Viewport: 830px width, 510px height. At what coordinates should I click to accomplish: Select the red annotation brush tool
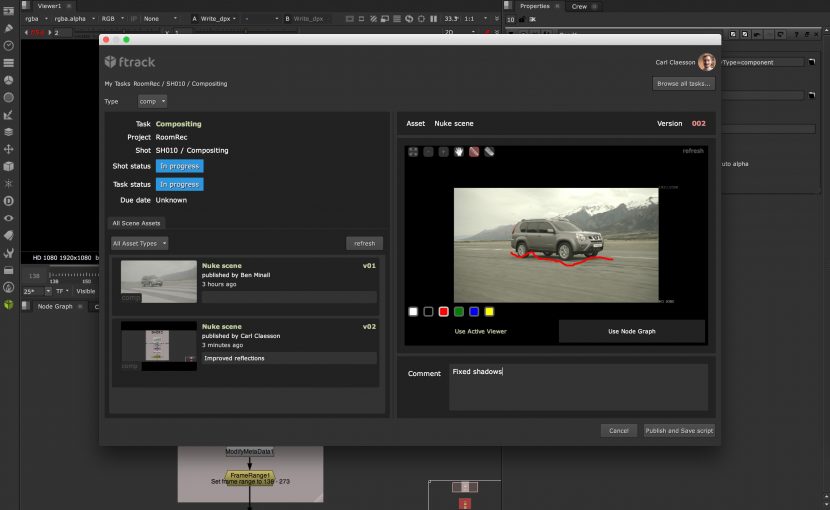474,152
